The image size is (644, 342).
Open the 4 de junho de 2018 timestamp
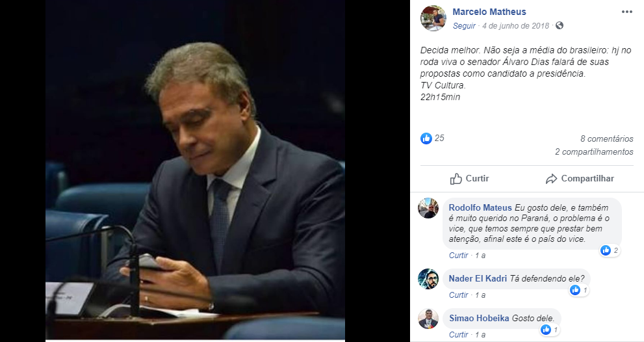pyautogui.click(x=515, y=25)
